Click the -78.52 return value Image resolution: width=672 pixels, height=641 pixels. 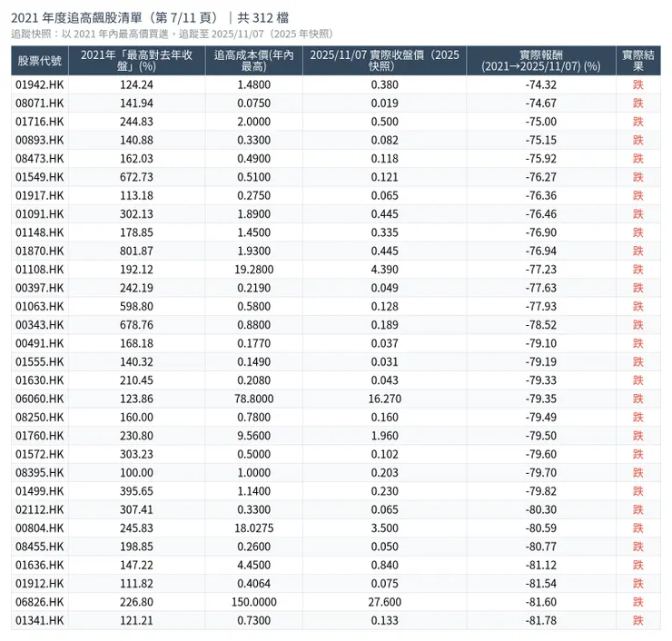[541, 324]
